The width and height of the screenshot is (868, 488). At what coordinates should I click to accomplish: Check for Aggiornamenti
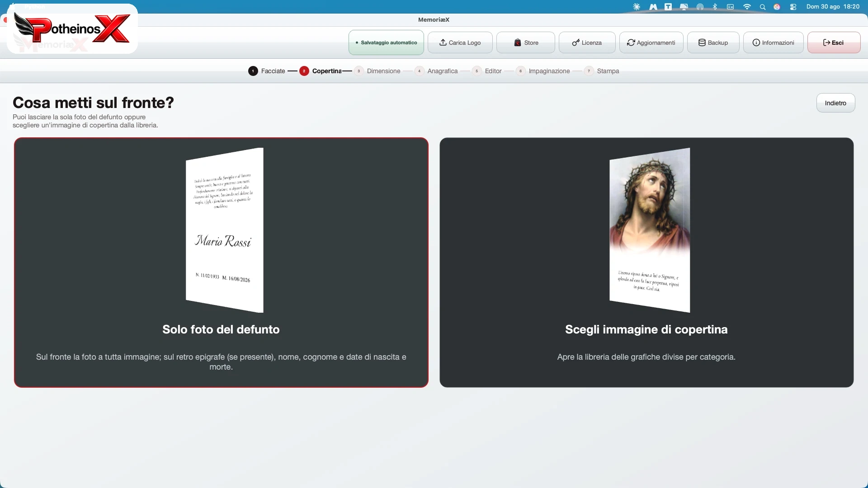[651, 42]
